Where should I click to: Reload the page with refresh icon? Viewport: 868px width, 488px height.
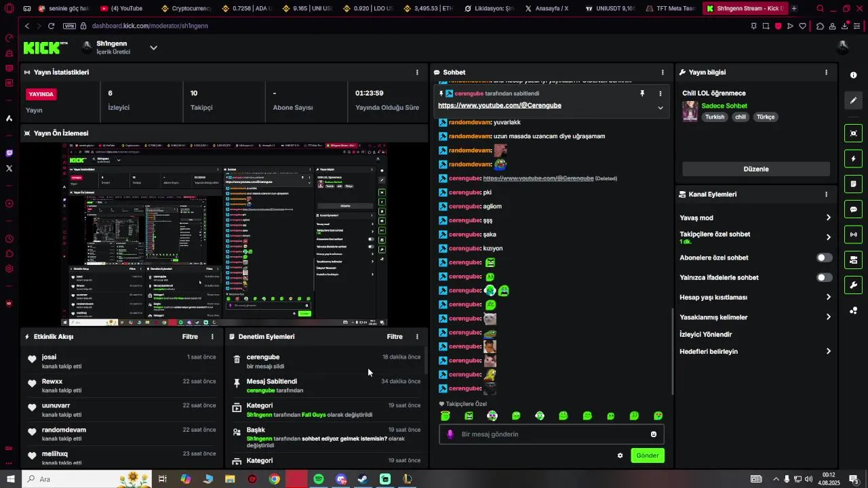point(51,26)
